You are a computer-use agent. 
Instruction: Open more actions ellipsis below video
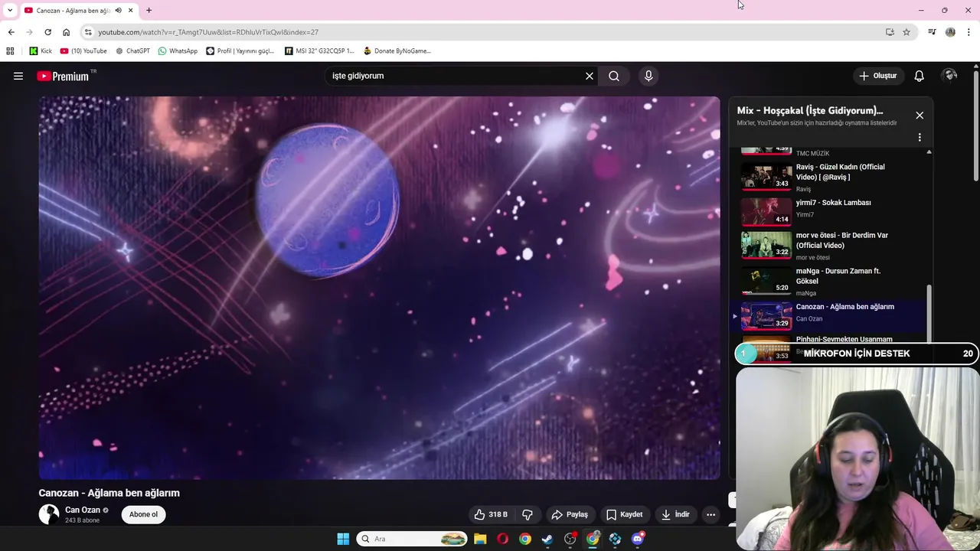pyautogui.click(x=710, y=514)
